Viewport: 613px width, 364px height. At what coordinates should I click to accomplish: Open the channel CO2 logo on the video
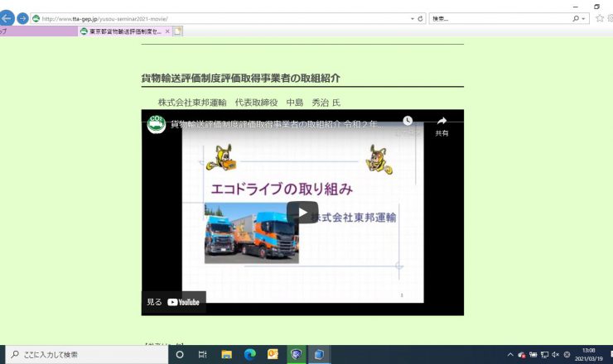point(157,124)
